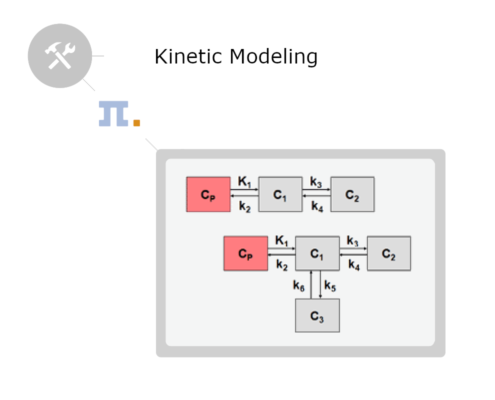Select central C1 box connected to C3
The height and width of the screenshot is (400, 495).
coord(317,253)
